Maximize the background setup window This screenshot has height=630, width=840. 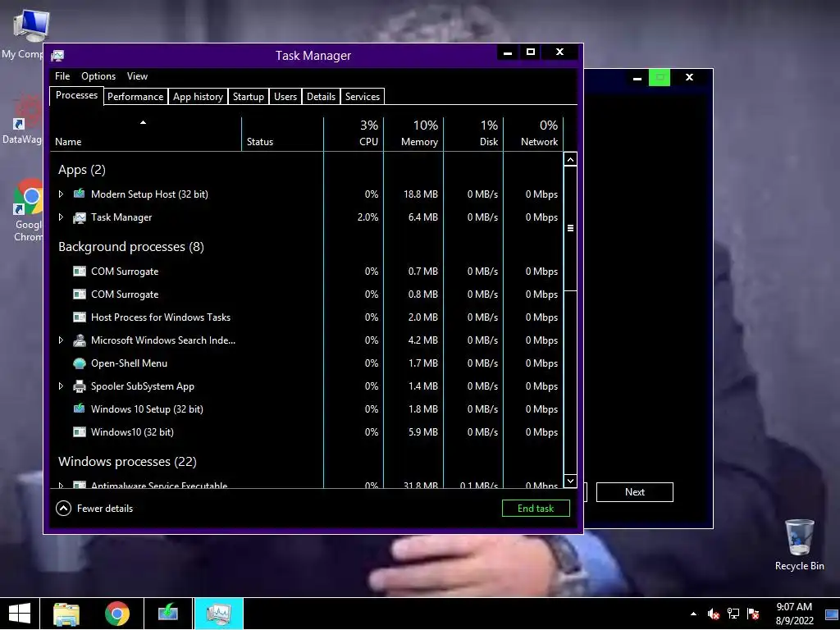tap(660, 78)
